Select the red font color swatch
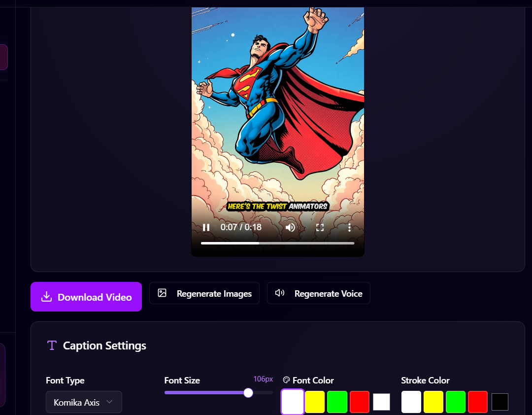Viewport: 532px width, 415px height. (359, 402)
